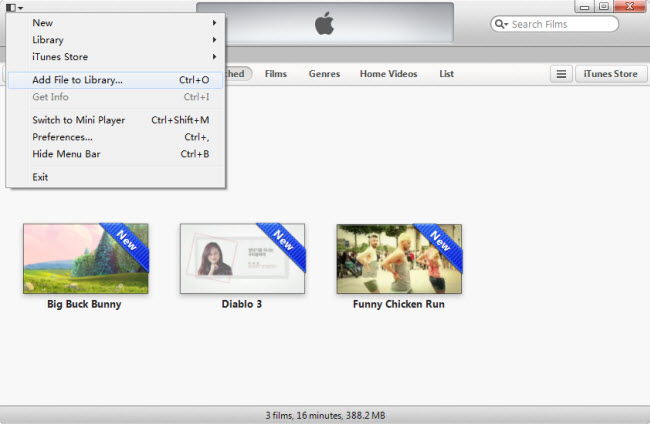The image size is (650, 424).
Task: Focus the Search Films field
Action: (554, 24)
